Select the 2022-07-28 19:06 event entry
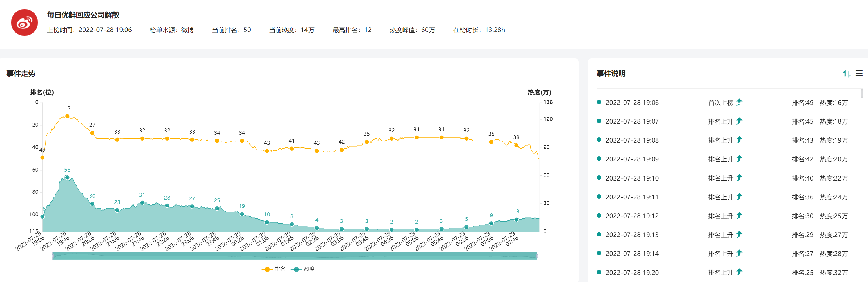 pos(632,103)
